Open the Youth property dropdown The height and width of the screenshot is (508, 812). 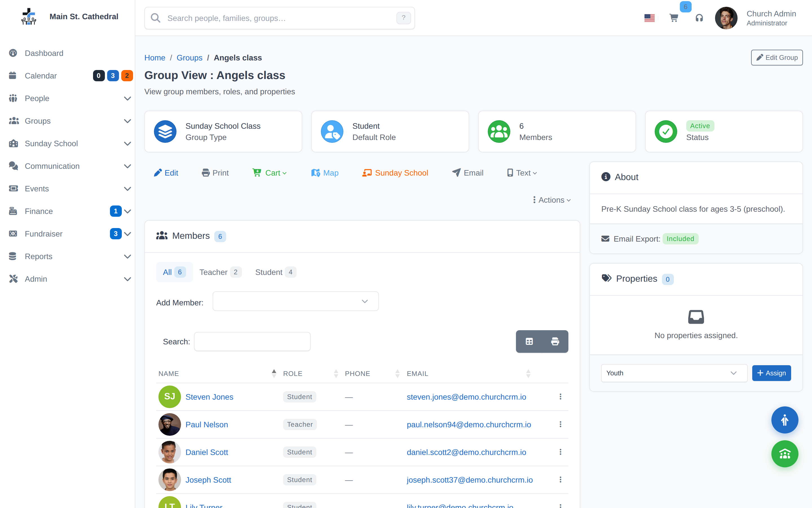coord(674,373)
